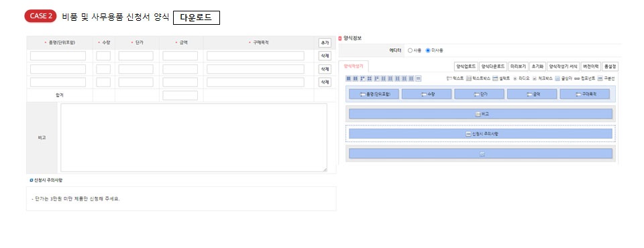Select the 금액 block in form builder

click(532, 94)
